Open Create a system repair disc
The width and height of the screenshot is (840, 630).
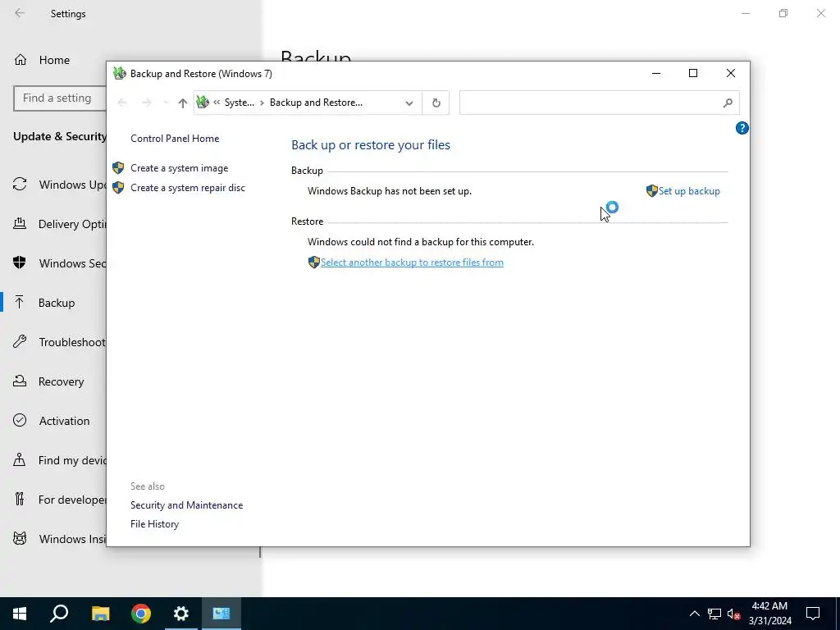click(x=188, y=188)
